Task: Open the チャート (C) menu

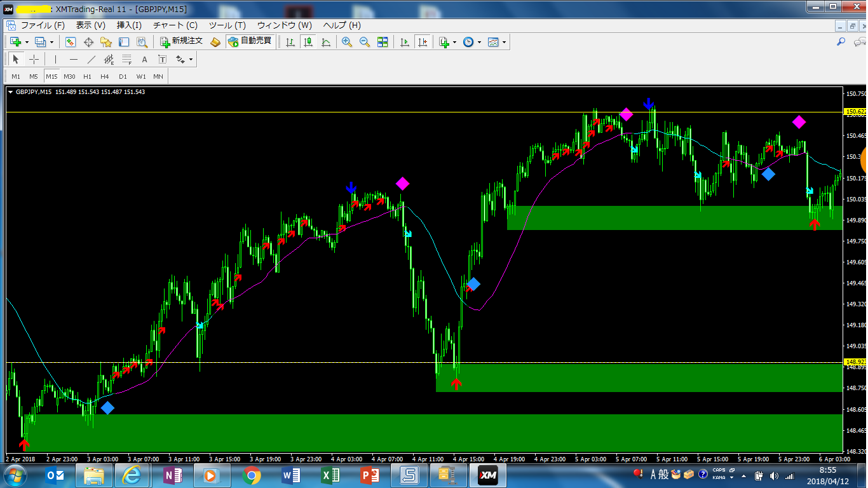Action: tap(175, 25)
